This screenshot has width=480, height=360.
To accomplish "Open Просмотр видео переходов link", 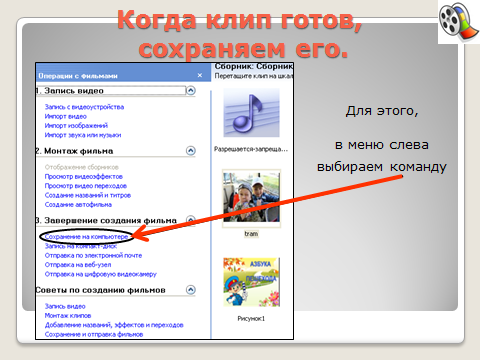I will click(86, 186).
